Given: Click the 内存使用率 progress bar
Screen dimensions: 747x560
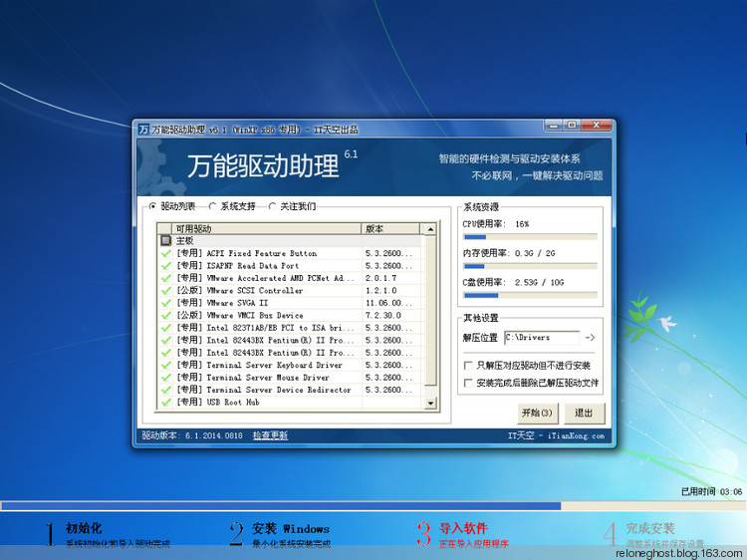Looking at the screenshot, I should pyautogui.click(x=530, y=266).
